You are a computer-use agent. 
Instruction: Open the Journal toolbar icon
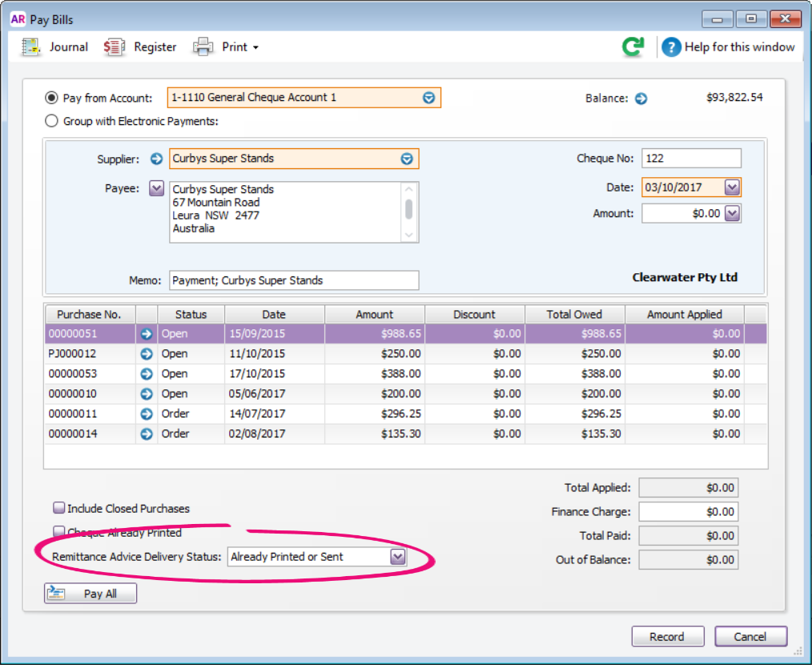30,47
